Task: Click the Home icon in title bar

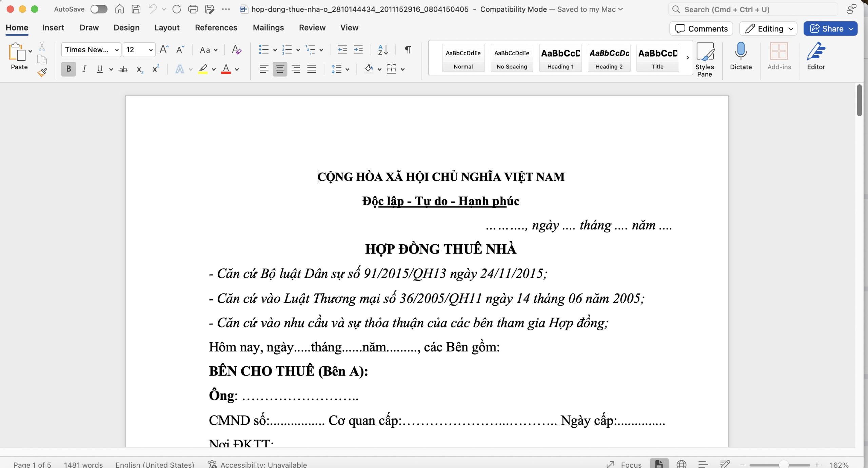Action: coord(119,9)
